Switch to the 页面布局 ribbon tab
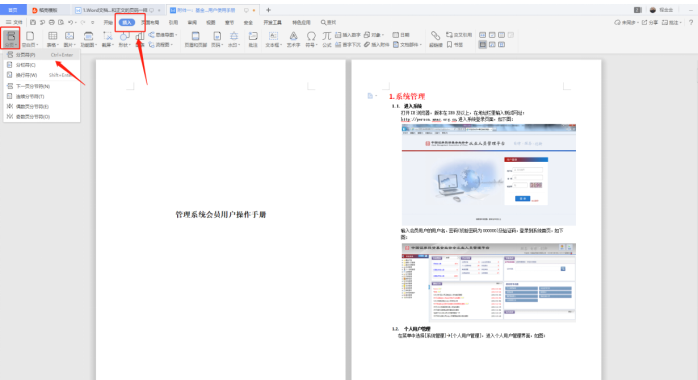Viewport: 698px width, 380px height. tap(150, 22)
